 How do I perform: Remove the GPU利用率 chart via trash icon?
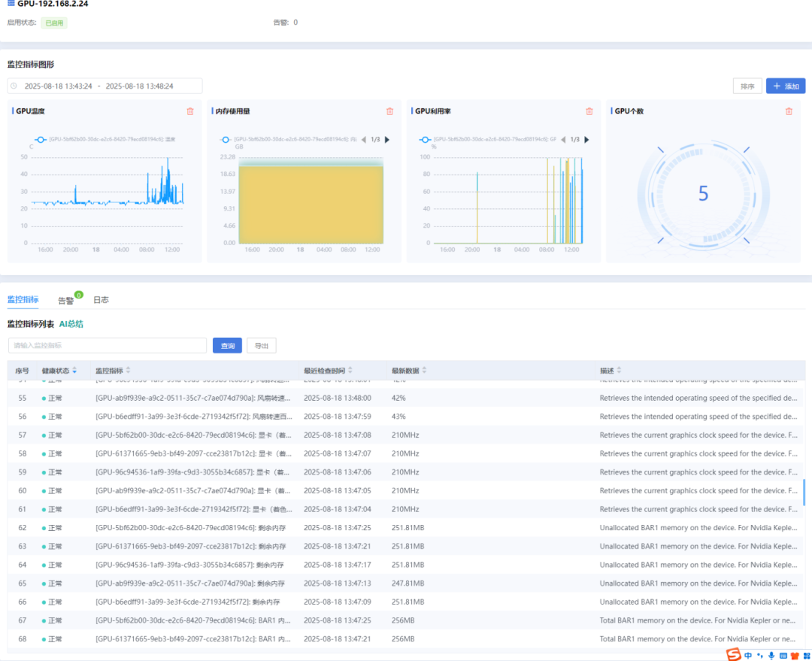tap(589, 111)
